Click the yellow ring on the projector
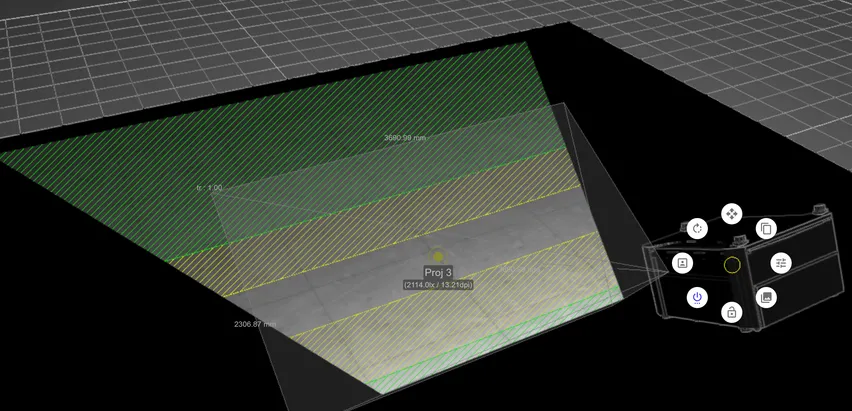This screenshot has height=411, width=852. click(x=732, y=265)
